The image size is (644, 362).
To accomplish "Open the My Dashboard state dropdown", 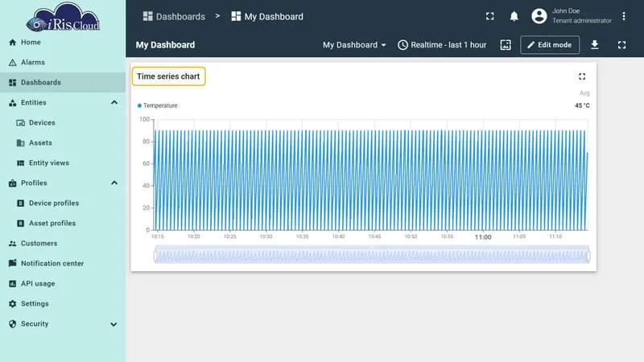I will 354,45.
